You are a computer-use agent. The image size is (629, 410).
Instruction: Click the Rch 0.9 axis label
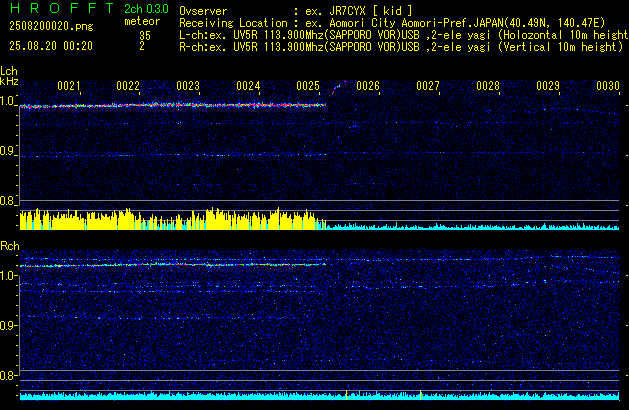(x=7, y=325)
